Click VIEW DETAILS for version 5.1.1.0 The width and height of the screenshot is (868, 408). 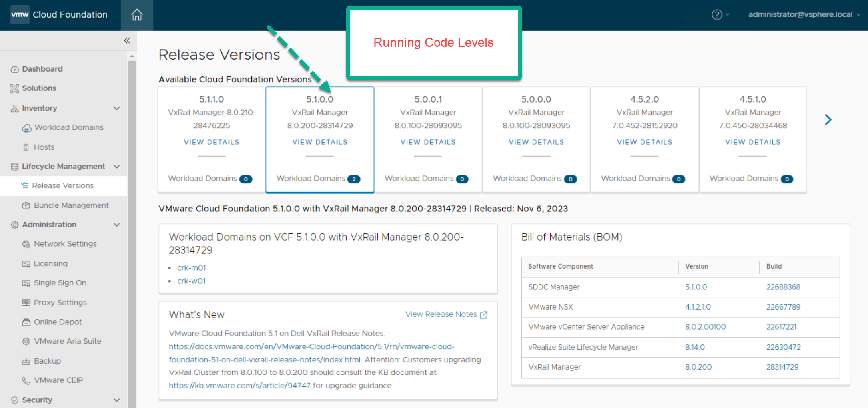tap(211, 142)
